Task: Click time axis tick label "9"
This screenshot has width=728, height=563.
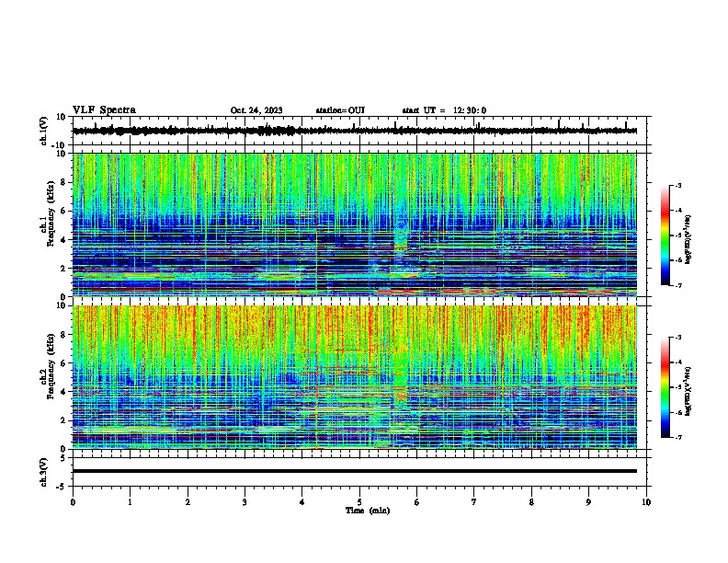Action: (x=588, y=502)
